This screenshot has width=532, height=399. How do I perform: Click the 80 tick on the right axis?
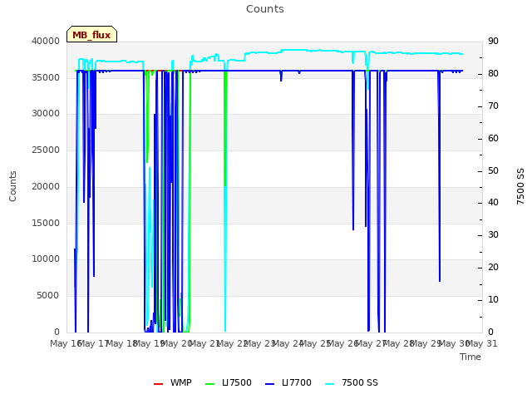(493, 74)
